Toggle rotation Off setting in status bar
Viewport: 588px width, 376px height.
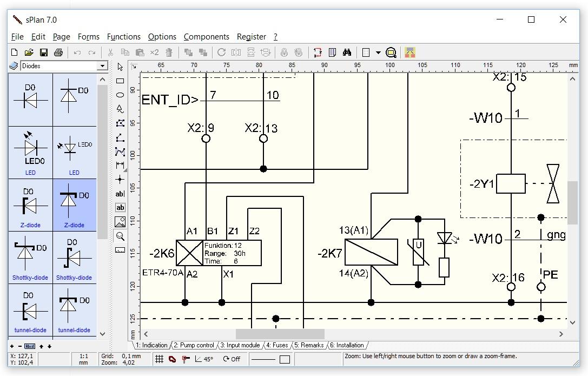(232, 359)
